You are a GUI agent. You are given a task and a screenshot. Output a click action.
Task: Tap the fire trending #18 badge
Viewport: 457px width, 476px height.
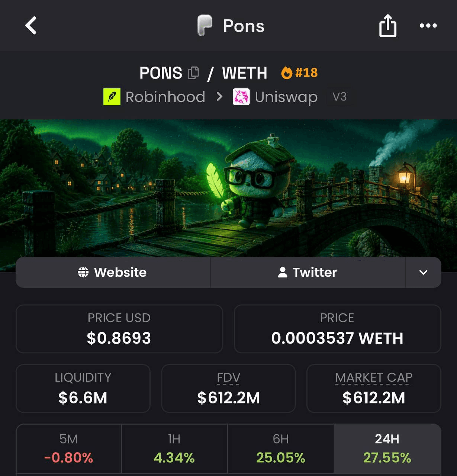[x=299, y=73]
